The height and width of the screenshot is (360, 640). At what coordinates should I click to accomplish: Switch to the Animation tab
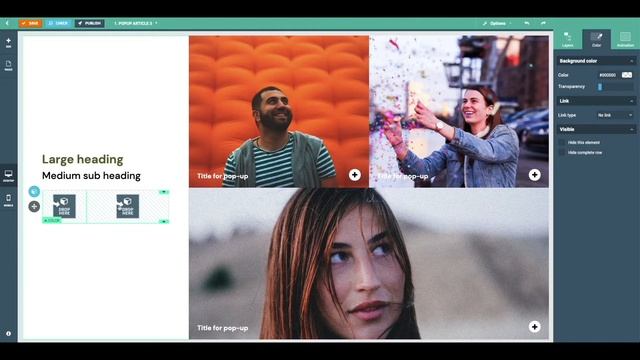tap(625, 40)
